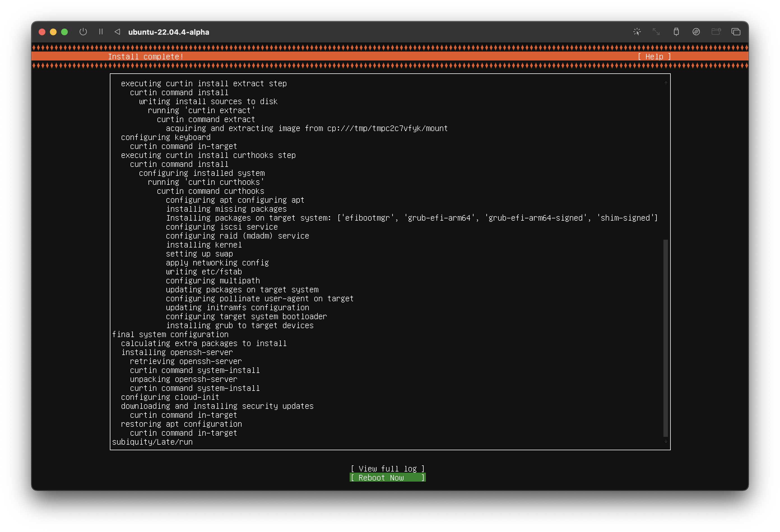Minimize the window with yellow button
Image resolution: width=780 pixels, height=532 pixels.
pos(53,32)
